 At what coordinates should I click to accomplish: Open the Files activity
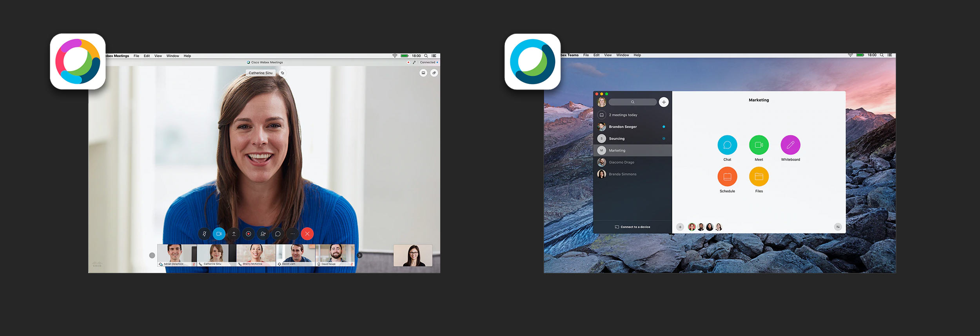[759, 177]
